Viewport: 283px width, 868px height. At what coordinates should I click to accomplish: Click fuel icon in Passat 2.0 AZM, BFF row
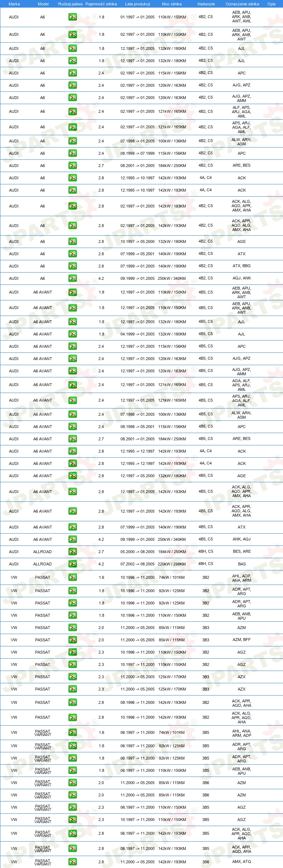point(72,640)
